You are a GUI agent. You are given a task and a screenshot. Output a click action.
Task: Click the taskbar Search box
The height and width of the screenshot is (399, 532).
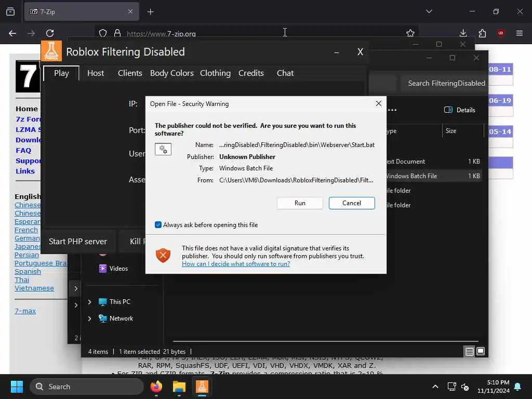[87, 387]
